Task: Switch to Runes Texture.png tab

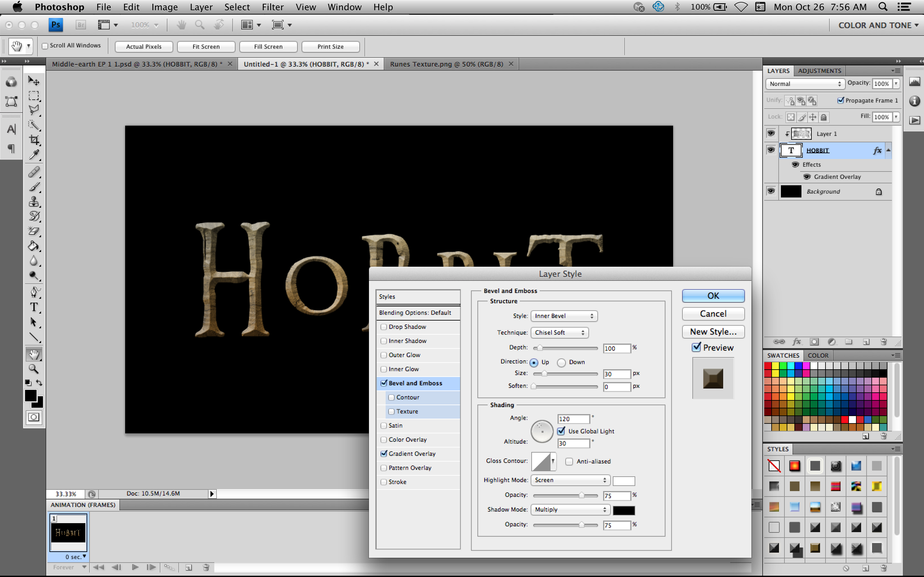Action: (x=446, y=64)
